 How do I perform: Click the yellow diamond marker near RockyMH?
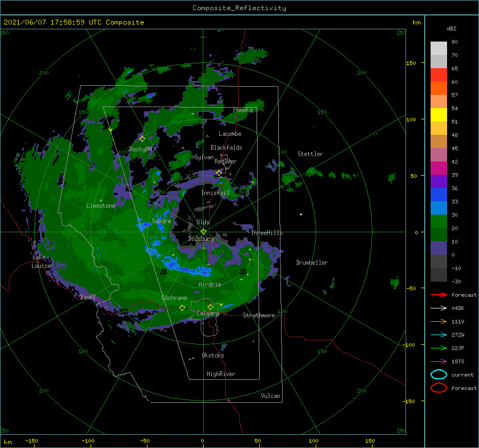point(142,139)
